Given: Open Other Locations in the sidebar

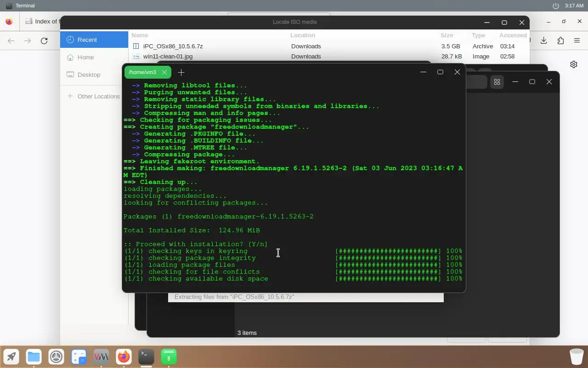Looking at the screenshot, I should click(x=94, y=96).
